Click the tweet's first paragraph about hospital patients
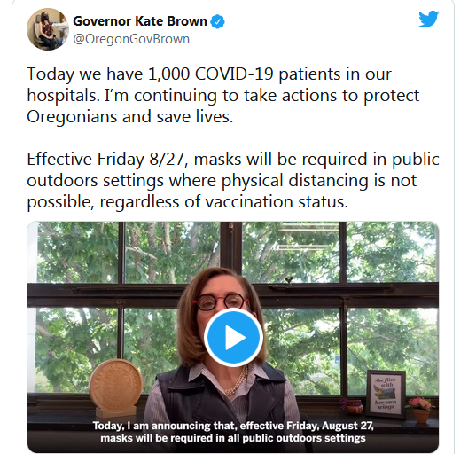The width and height of the screenshot is (476, 454). coord(223,96)
